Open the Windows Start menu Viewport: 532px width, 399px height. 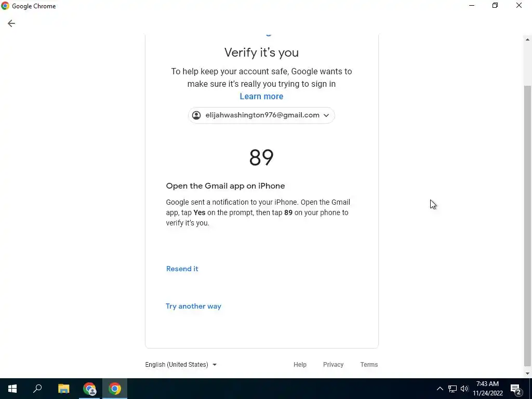click(12, 389)
